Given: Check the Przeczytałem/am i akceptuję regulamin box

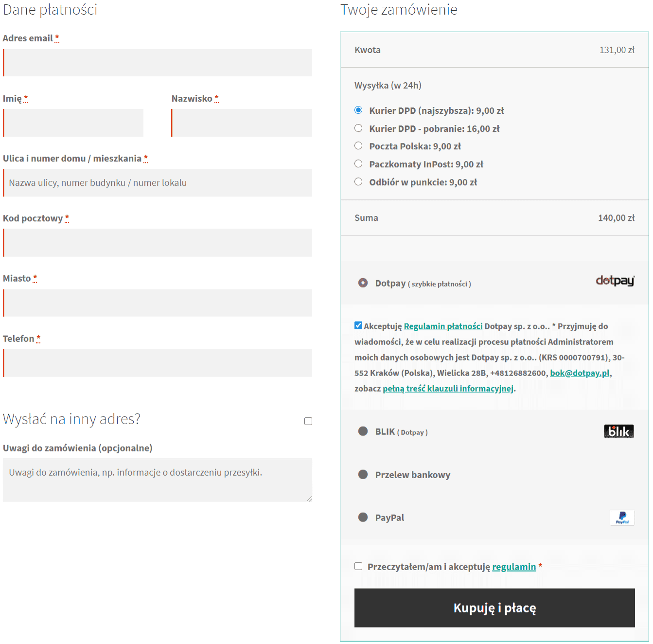Looking at the screenshot, I should [358, 566].
